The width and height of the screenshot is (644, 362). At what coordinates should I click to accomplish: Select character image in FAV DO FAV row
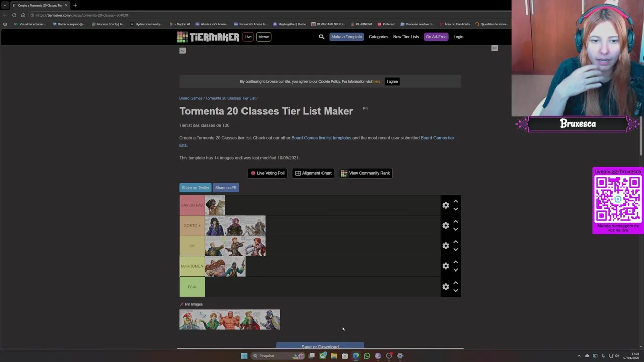[215, 205]
